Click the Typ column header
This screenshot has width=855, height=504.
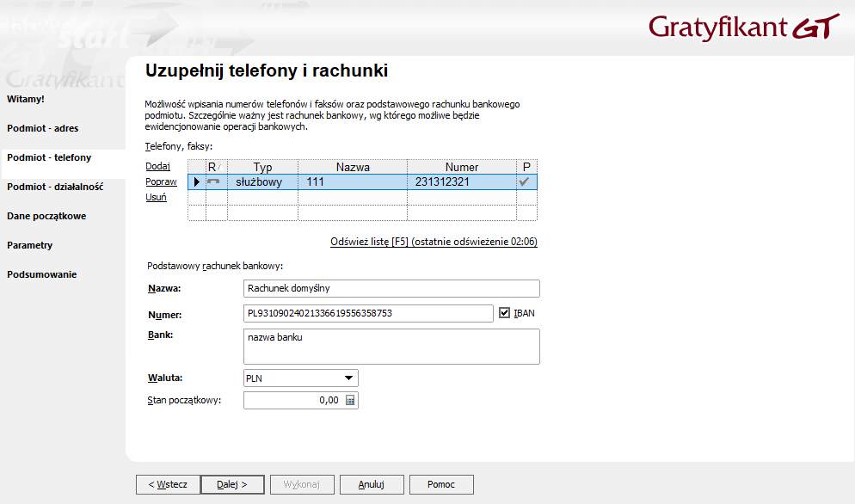pyautogui.click(x=263, y=167)
